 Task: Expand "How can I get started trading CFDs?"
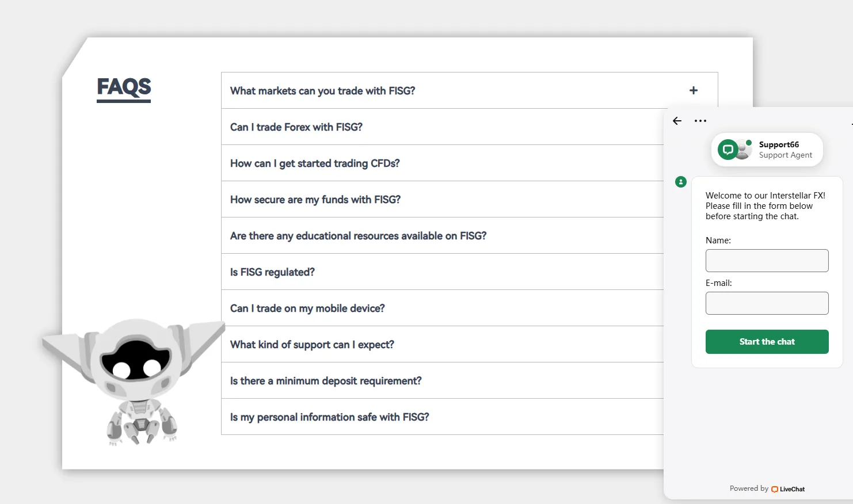315,163
